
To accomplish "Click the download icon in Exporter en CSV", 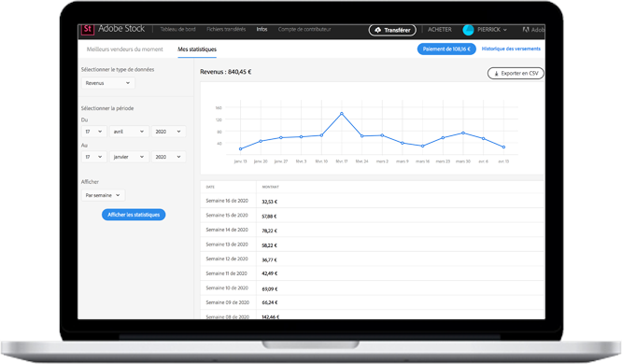I will pos(496,74).
